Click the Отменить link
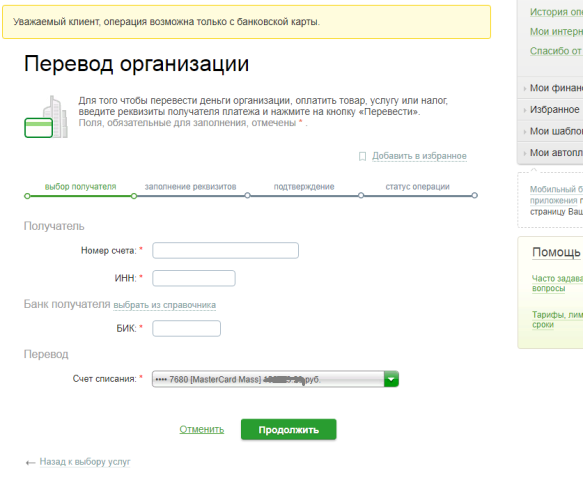Image resolution: width=583 pixels, height=480 pixels. (x=202, y=429)
